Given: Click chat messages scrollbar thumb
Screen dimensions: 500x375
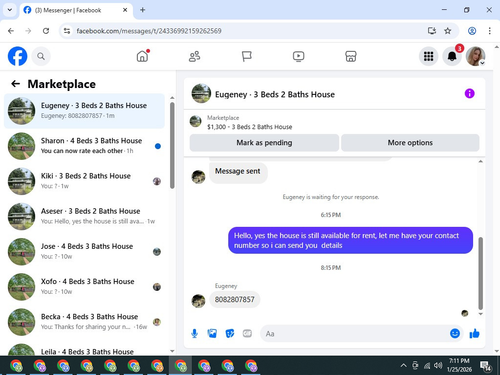Looking at the screenshot, I should (x=480, y=273).
